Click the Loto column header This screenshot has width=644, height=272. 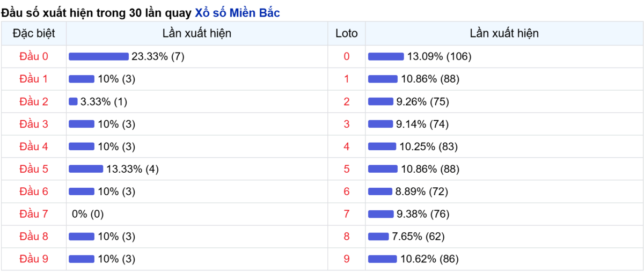[x=347, y=33]
